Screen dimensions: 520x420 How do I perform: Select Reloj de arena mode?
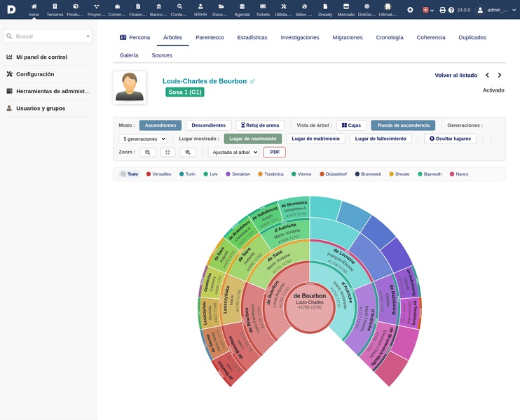(x=260, y=125)
